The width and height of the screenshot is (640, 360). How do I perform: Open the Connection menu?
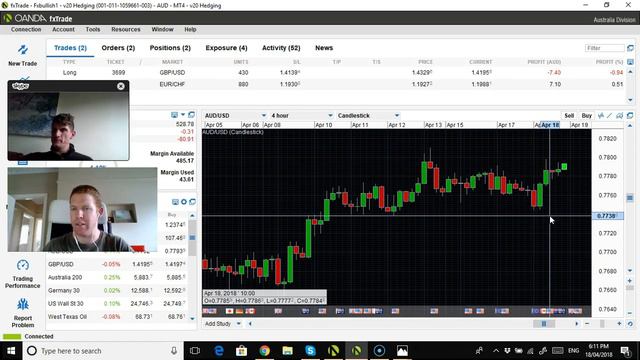click(x=26, y=29)
